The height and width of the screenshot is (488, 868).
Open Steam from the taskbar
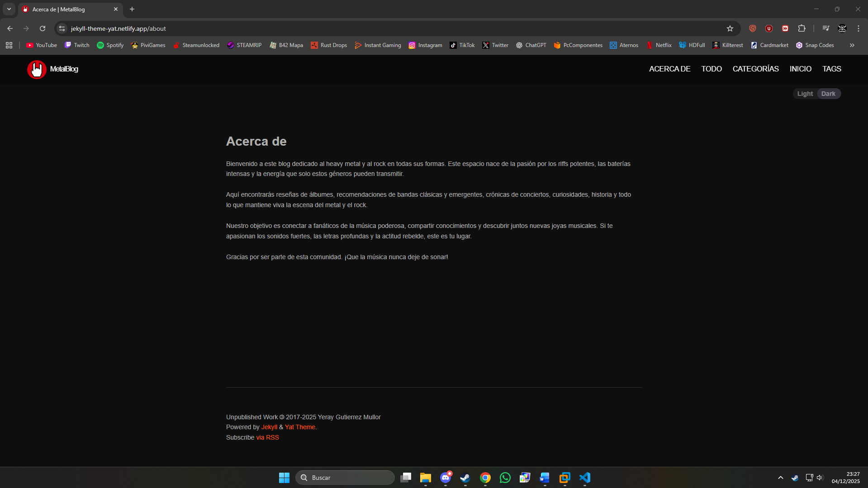[x=465, y=478]
